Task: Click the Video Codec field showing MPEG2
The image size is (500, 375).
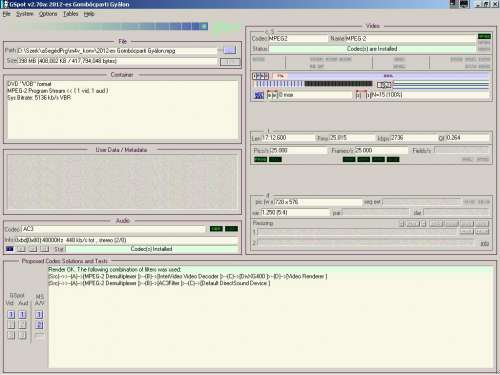Action: point(298,38)
